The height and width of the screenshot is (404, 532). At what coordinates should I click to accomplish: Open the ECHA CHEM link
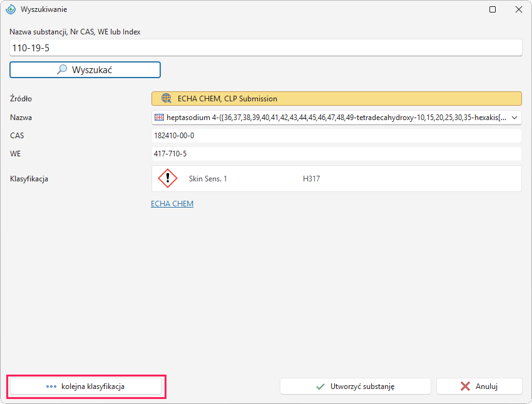tap(172, 204)
